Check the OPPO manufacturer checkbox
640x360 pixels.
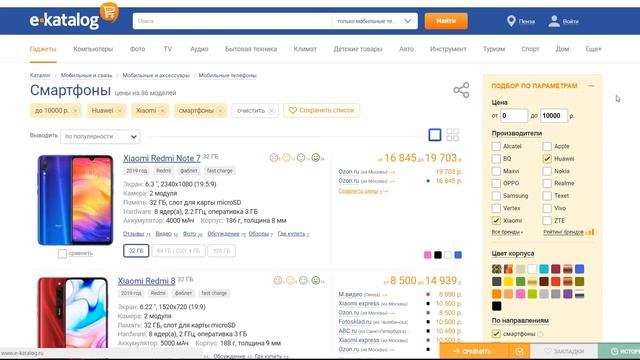tap(496, 183)
